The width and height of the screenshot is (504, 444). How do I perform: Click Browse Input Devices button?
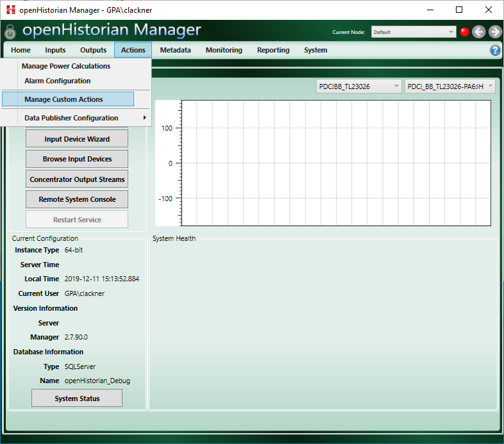coord(77,159)
